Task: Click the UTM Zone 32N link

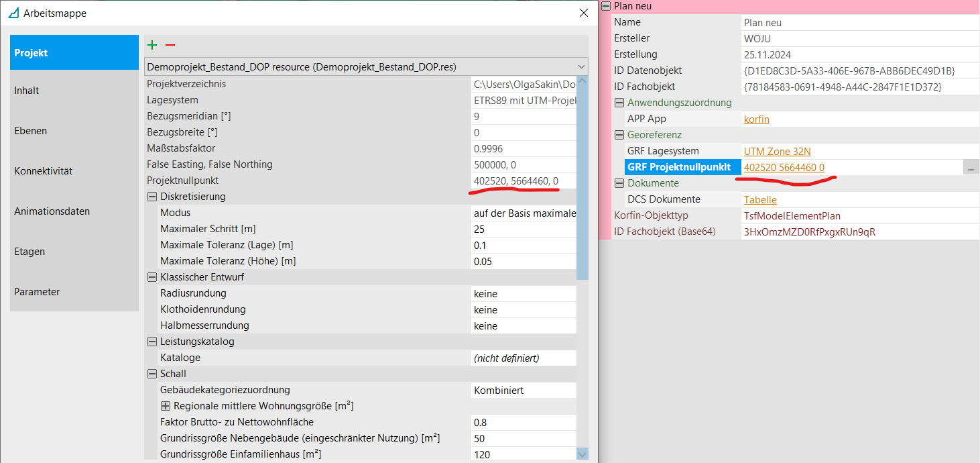Action: (777, 151)
